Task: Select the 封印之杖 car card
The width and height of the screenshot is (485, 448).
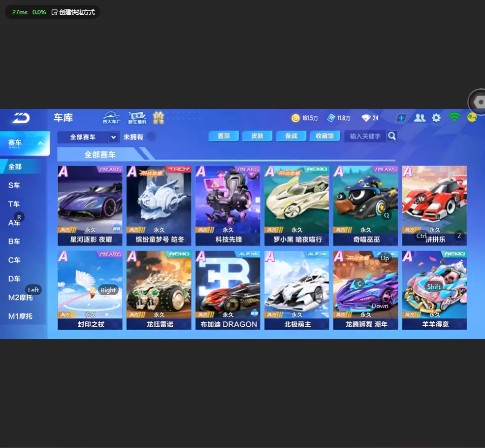Action: click(90, 290)
